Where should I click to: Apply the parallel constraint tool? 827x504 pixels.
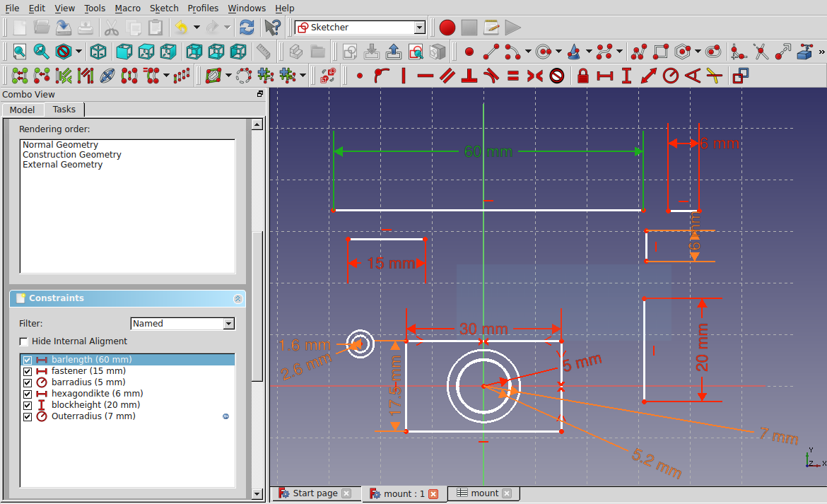click(447, 75)
